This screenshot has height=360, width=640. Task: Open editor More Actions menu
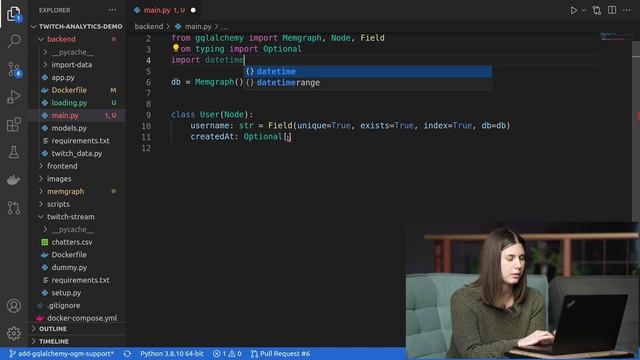627,10
